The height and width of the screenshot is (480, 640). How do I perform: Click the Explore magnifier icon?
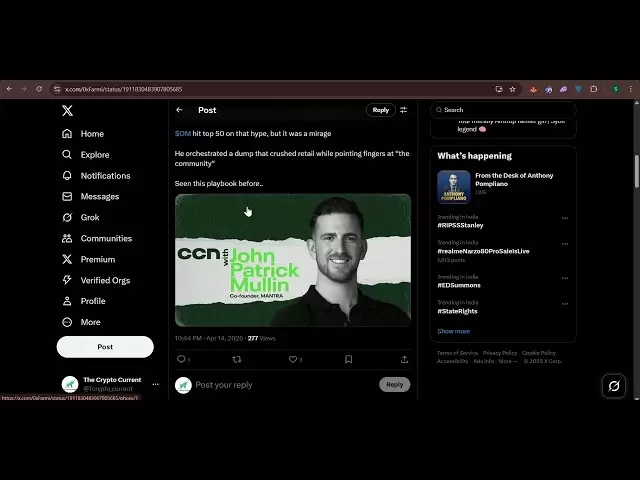67,155
